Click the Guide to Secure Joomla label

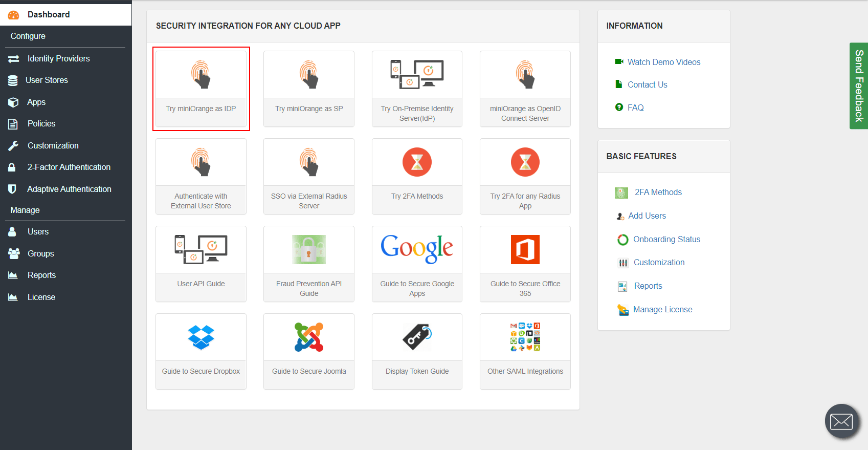(309, 371)
